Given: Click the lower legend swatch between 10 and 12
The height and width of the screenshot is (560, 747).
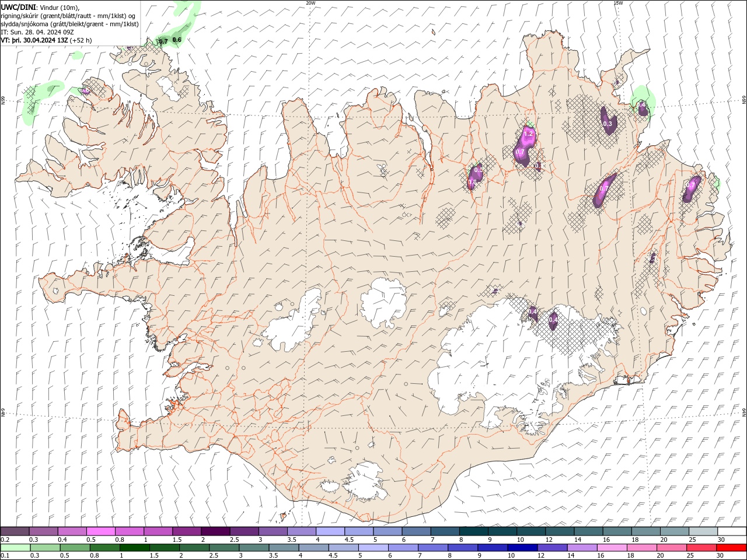Looking at the screenshot, I should click(x=522, y=548).
